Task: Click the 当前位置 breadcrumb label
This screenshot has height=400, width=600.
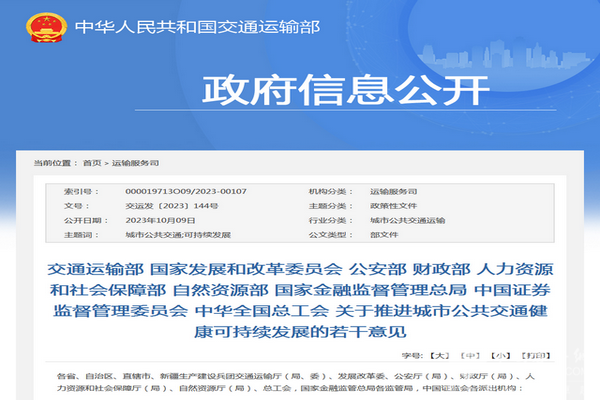Action: click(54, 162)
